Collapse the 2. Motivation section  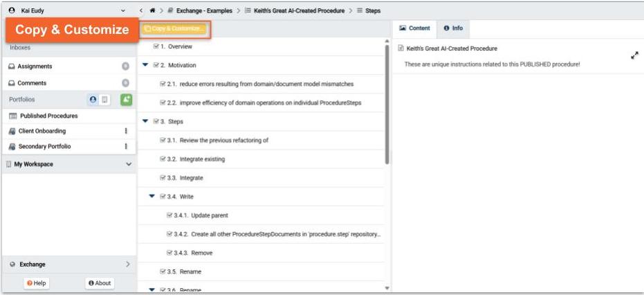pos(145,65)
